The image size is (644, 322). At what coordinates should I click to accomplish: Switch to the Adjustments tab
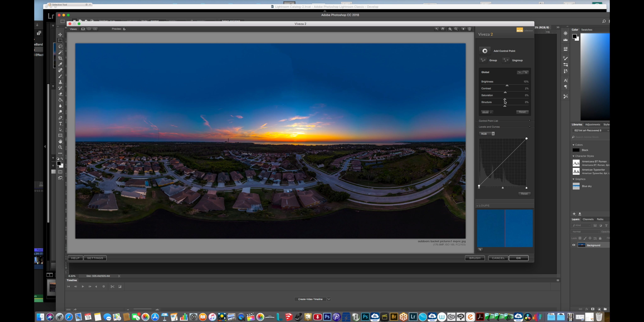pos(592,125)
